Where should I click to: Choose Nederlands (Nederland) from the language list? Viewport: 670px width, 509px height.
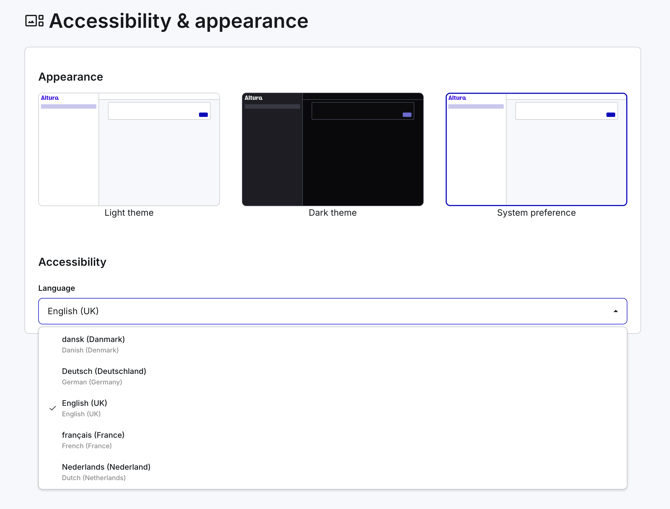click(332, 472)
